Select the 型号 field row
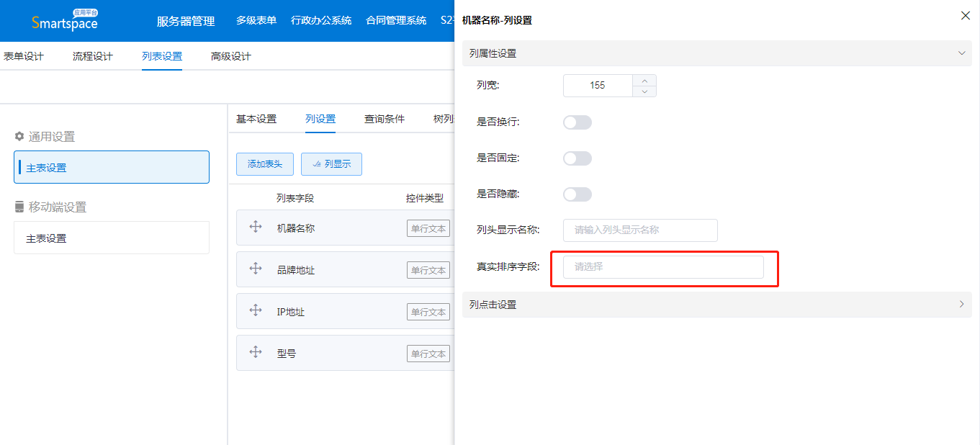Image resolution: width=980 pixels, height=445 pixels. click(x=346, y=353)
